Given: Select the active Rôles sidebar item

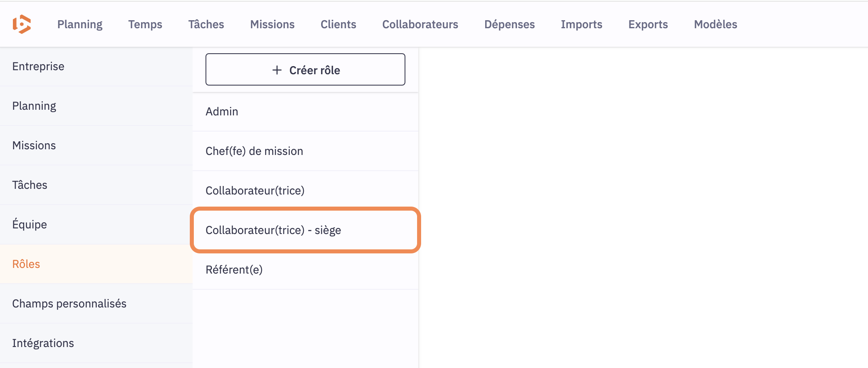Looking at the screenshot, I should tap(26, 264).
